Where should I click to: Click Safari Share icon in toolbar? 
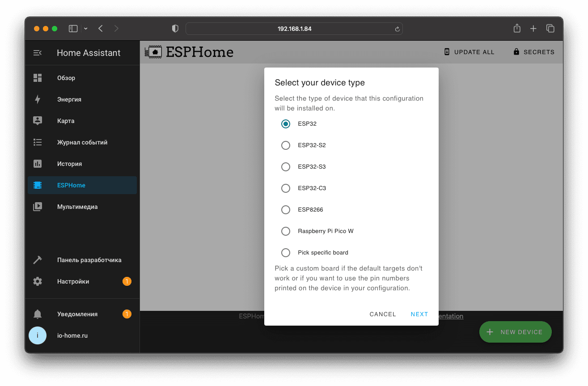click(x=517, y=29)
